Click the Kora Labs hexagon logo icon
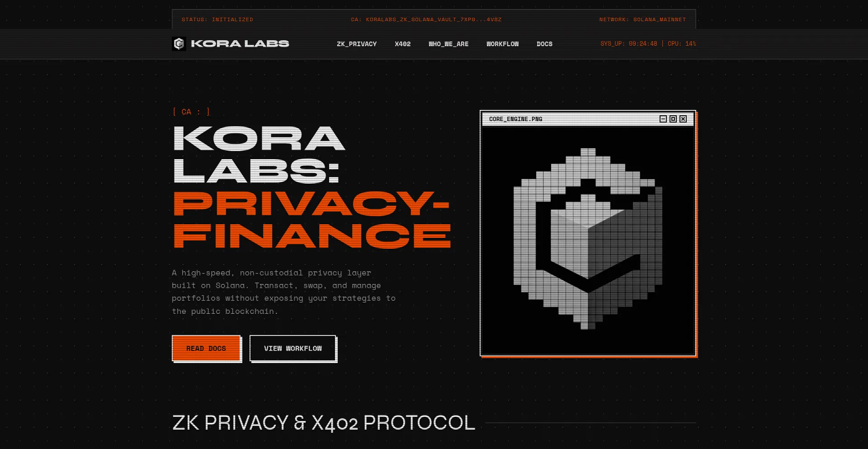The width and height of the screenshot is (868, 449). pos(179,44)
